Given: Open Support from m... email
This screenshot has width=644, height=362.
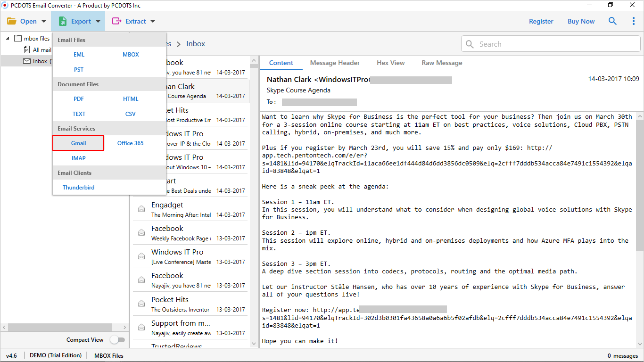Looking at the screenshot, I should coord(190,328).
